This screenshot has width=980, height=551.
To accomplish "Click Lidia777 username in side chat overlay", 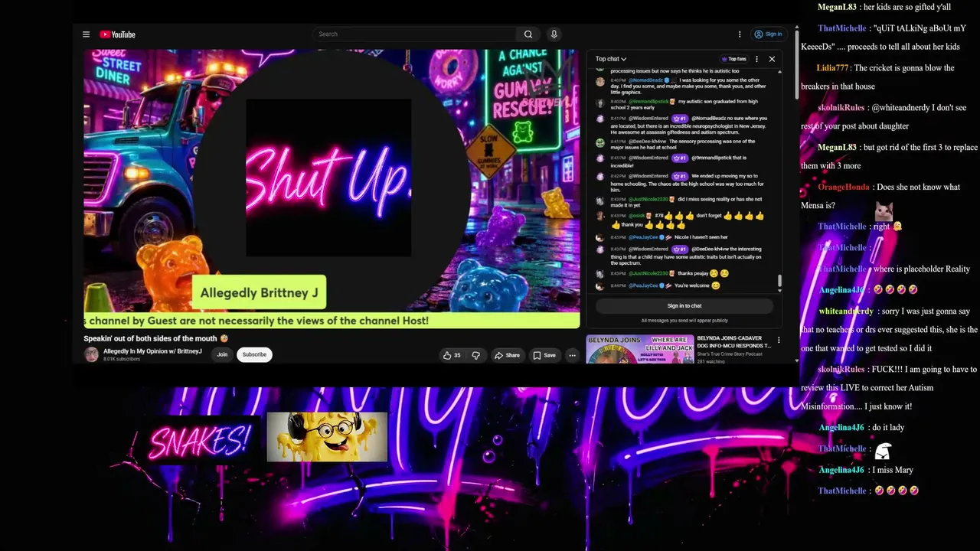I will pos(832,68).
